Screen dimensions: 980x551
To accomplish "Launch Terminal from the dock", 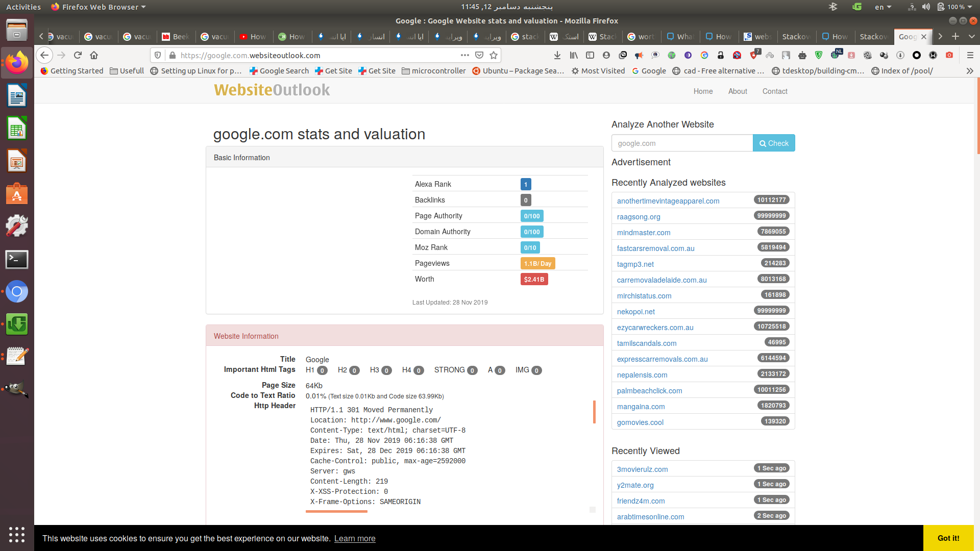I will click(17, 259).
